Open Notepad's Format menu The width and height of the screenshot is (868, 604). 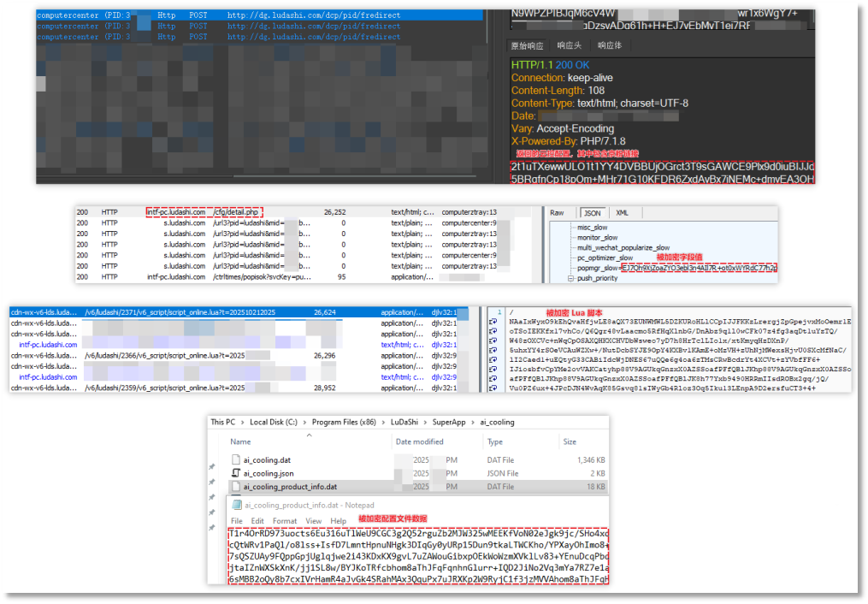[x=285, y=521]
